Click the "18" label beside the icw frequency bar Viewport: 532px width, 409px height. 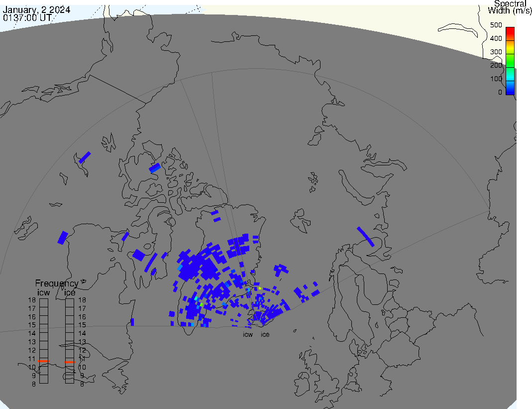click(32, 300)
